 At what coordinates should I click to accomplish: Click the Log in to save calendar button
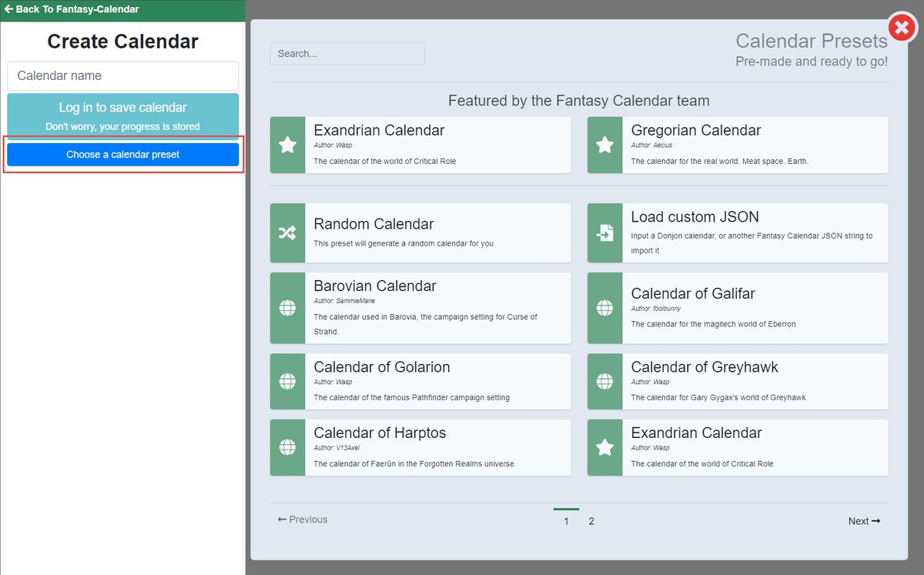tap(123, 115)
